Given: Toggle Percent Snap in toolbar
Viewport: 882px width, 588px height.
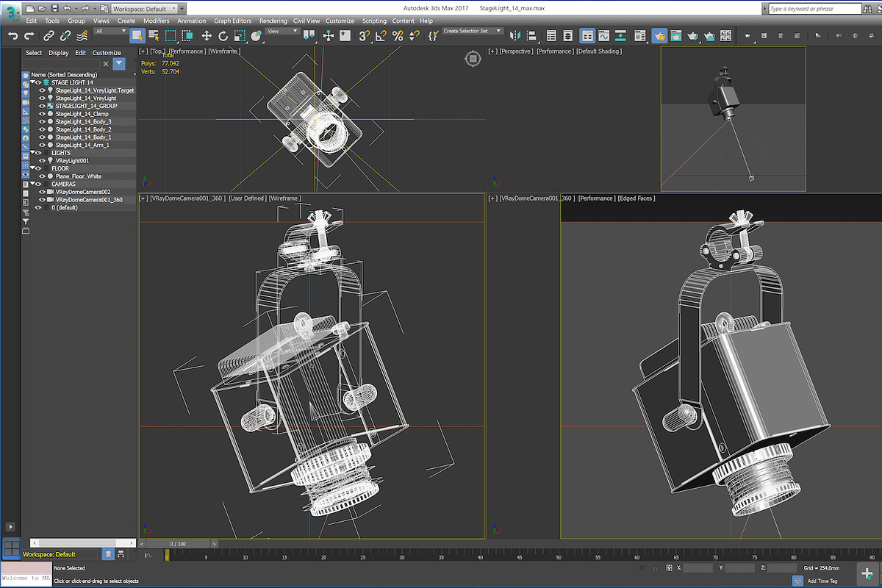Looking at the screenshot, I should [x=398, y=35].
